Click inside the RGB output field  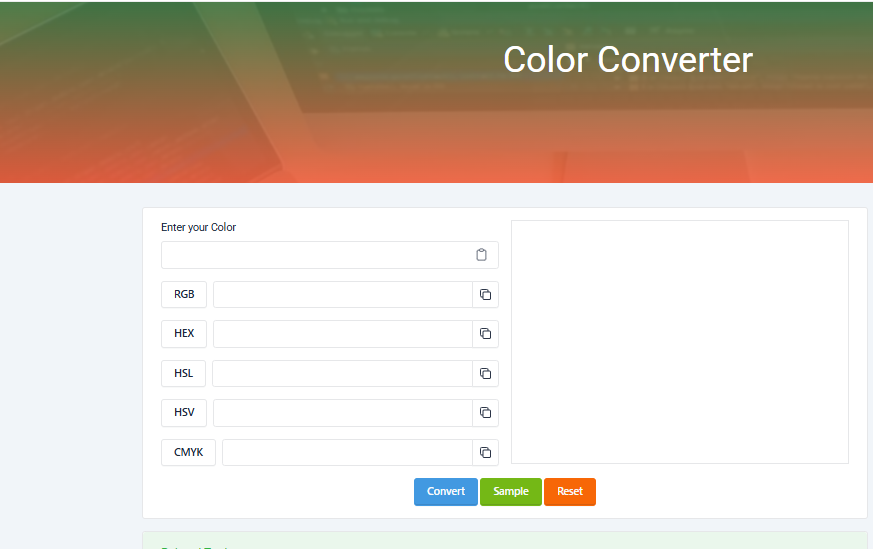pos(343,295)
